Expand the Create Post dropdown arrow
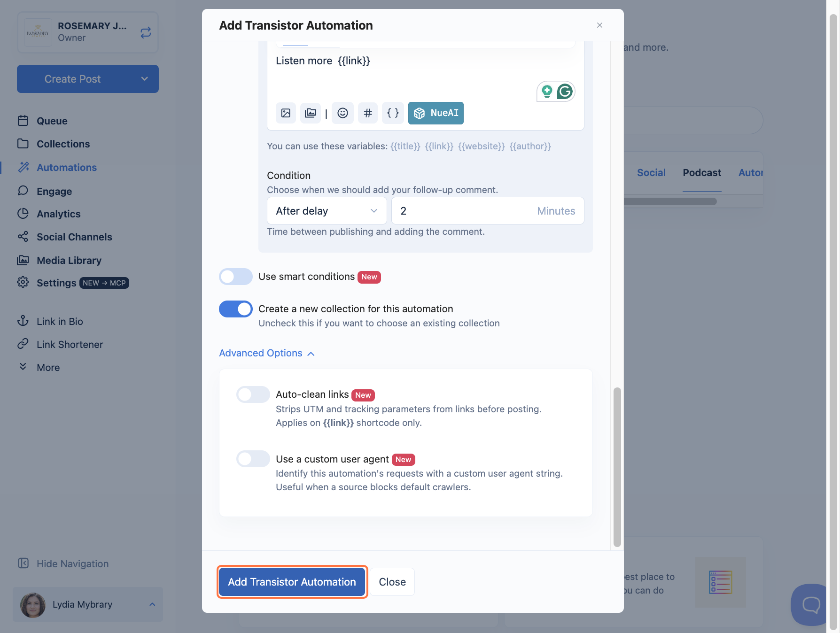 click(x=144, y=79)
